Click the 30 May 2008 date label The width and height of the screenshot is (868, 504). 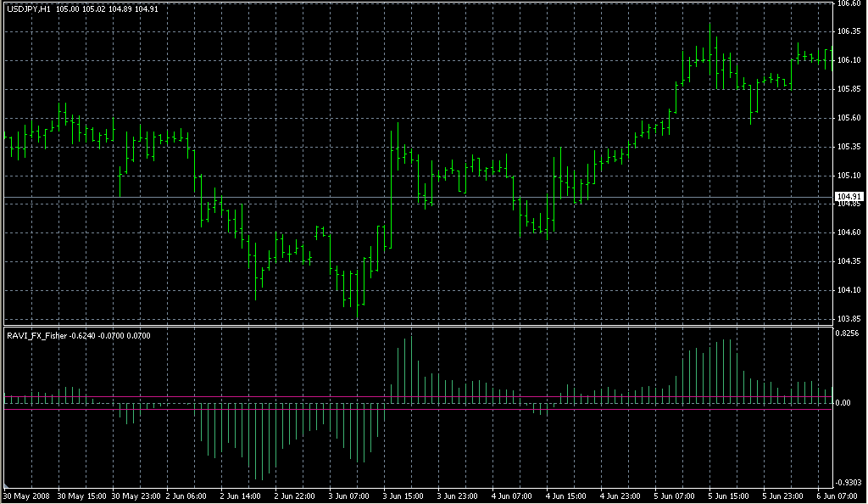click(26, 496)
